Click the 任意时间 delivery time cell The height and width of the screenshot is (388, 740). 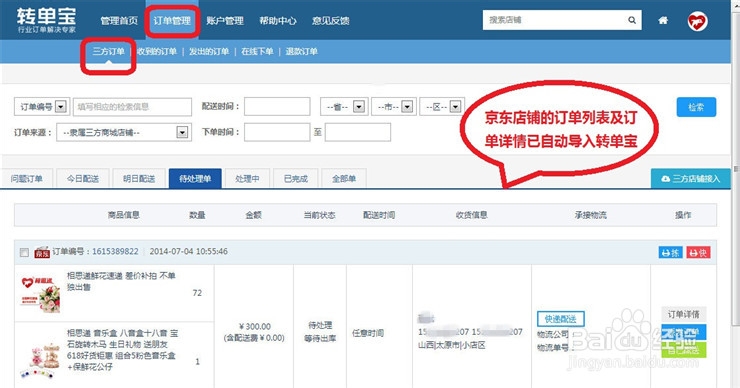tap(368, 333)
